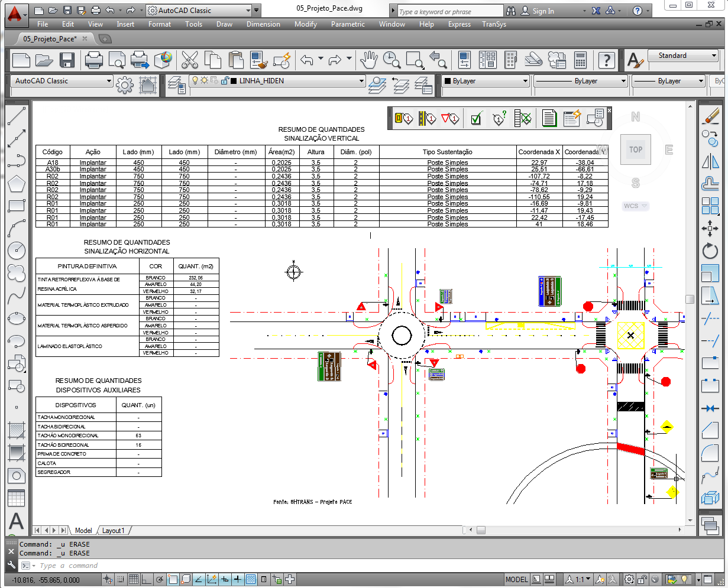This screenshot has height=588, width=728.
Task: Click the Rotate tool
Action: pos(710,251)
